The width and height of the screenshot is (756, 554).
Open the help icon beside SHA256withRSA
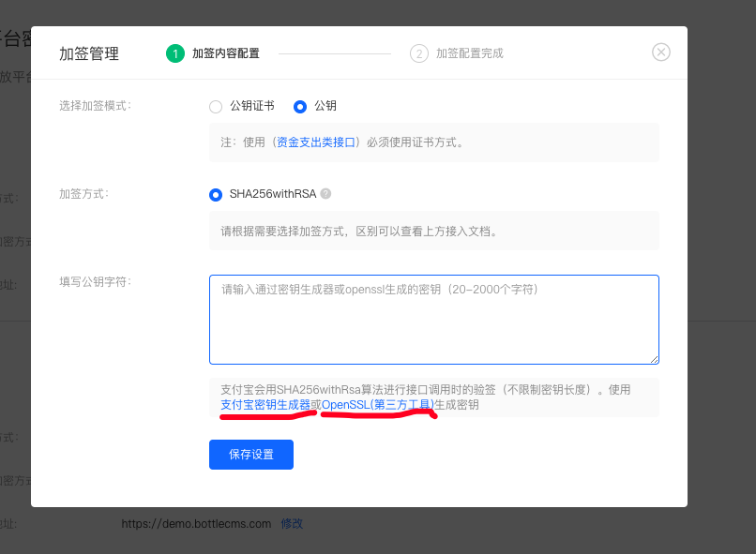pyautogui.click(x=325, y=194)
